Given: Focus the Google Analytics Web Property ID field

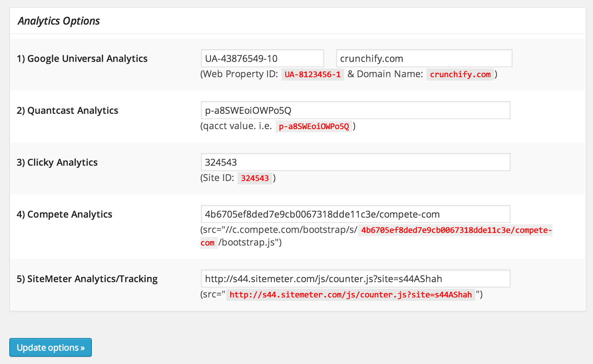Looking at the screenshot, I should (263, 58).
